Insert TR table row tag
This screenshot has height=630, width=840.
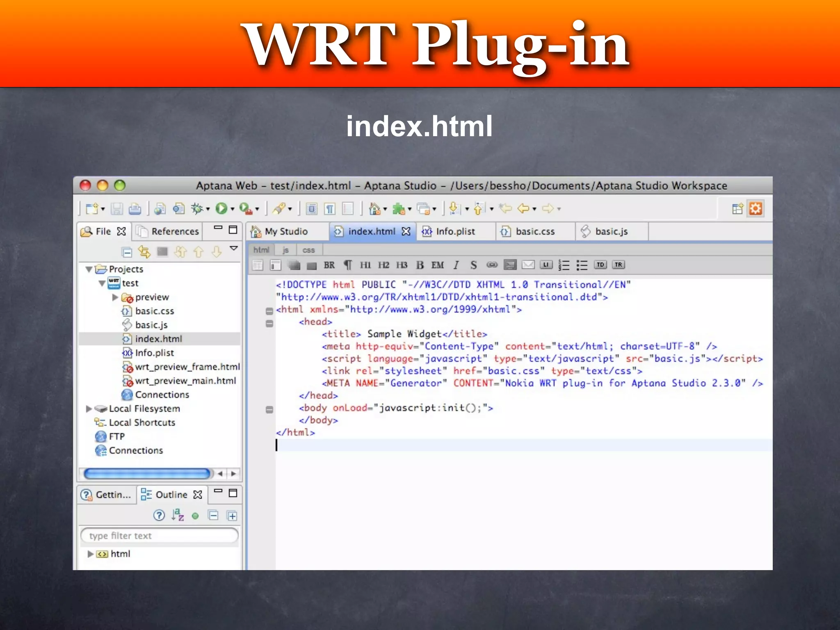click(x=619, y=265)
